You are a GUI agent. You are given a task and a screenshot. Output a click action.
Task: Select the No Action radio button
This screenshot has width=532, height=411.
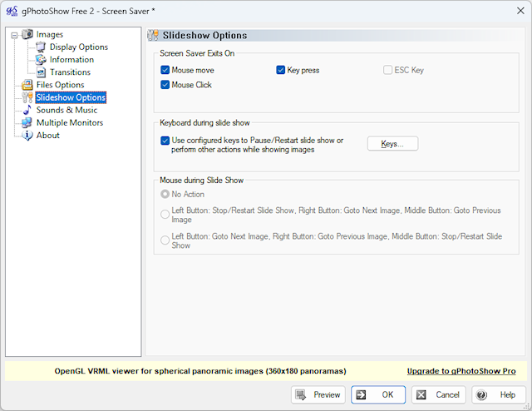click(x=165, y=194)
